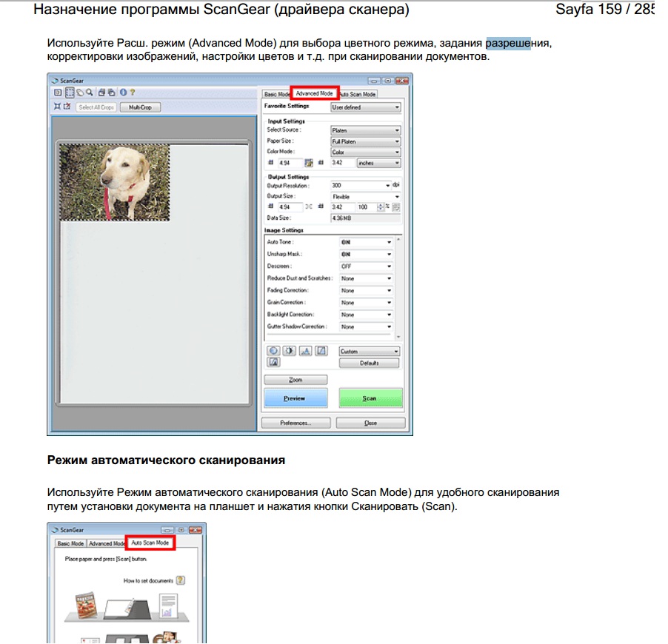Open the Tone Curve settings icon

[x=322, y=351]
